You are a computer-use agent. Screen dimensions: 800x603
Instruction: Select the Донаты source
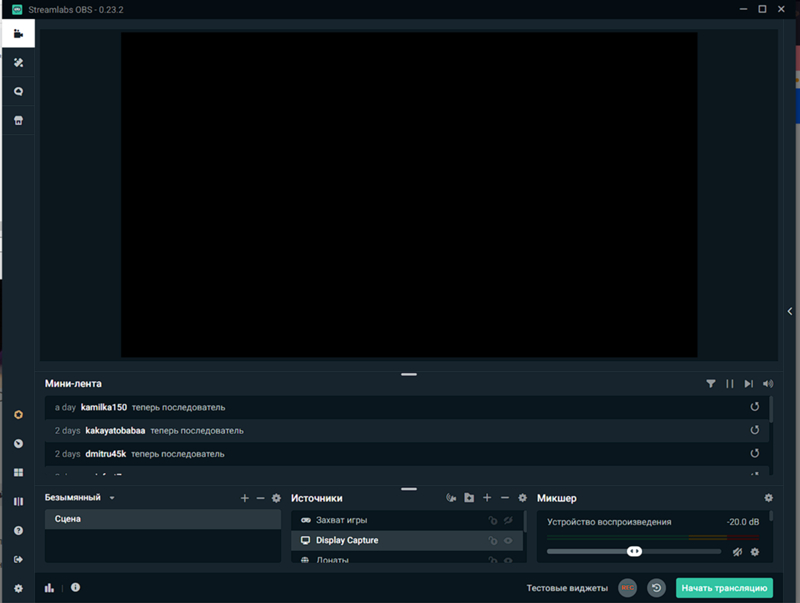coord(407,559)
